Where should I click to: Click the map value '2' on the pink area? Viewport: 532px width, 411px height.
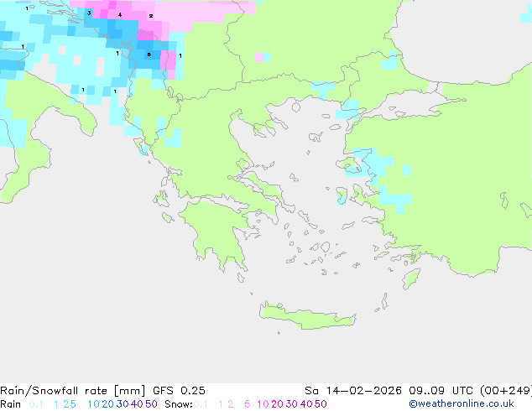tap(151, 16)
